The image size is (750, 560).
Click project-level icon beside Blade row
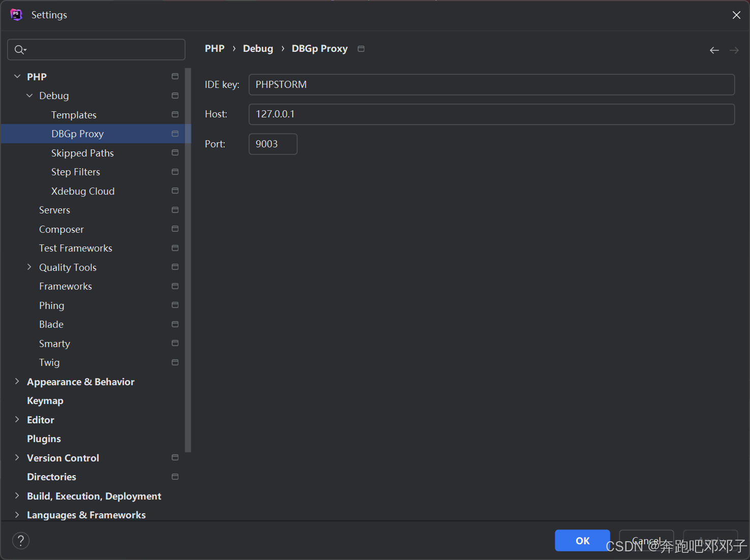(175, 324)
